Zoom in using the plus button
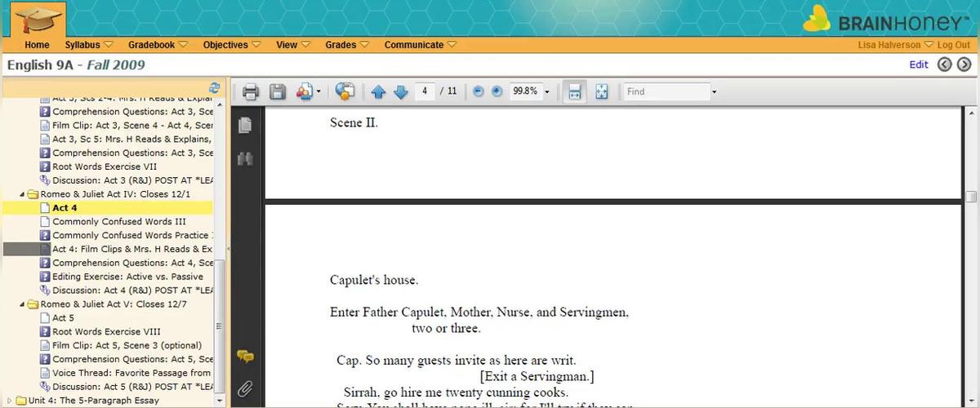Screen dimensions: 980x408 (x=497, y=92)
